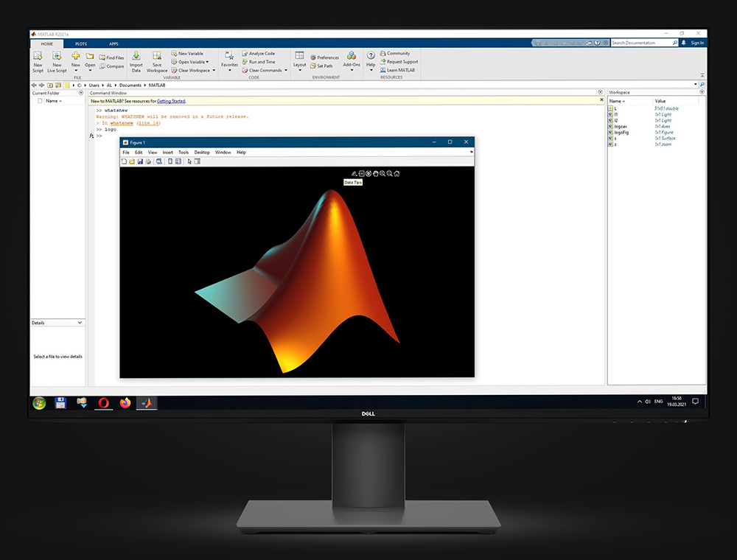The image size is (737, 560).
Task: Click the Browse for folder icon
Action: tap(57, 85)
